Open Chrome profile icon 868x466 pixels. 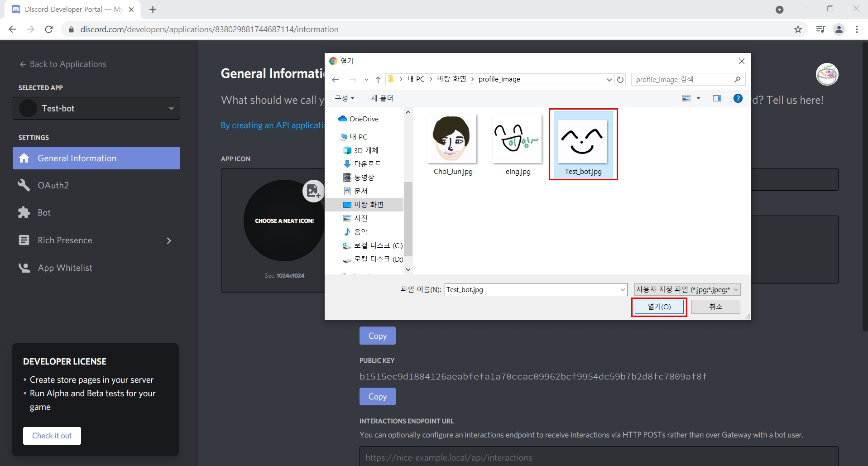tap(839, 29)
